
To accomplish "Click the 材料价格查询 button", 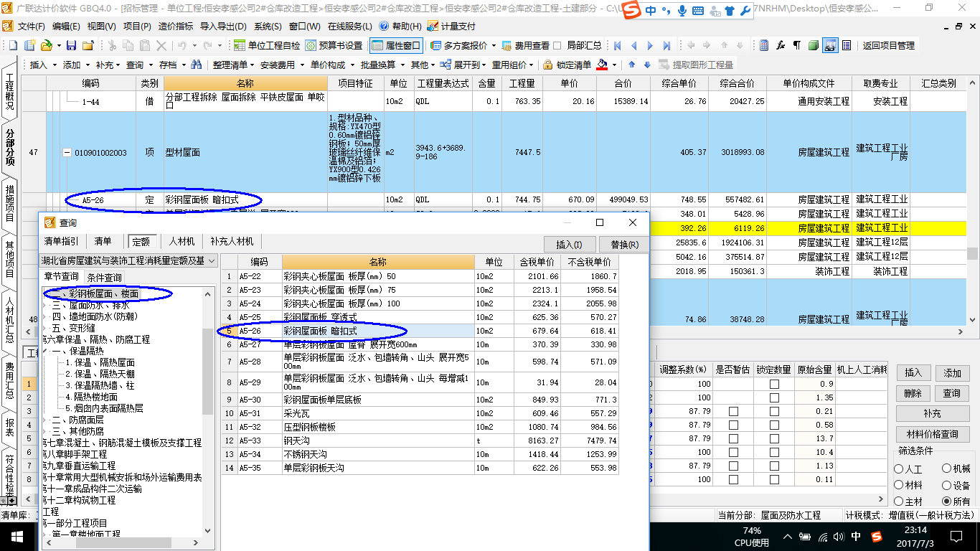I will coord(932,434).
